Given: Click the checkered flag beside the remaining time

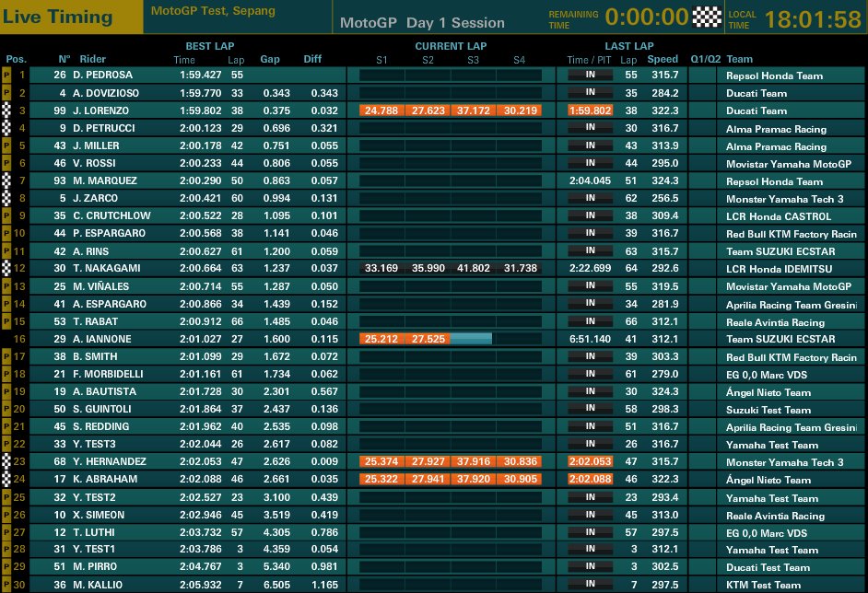Looking at the screenshot, I should (x=707, y=17).
